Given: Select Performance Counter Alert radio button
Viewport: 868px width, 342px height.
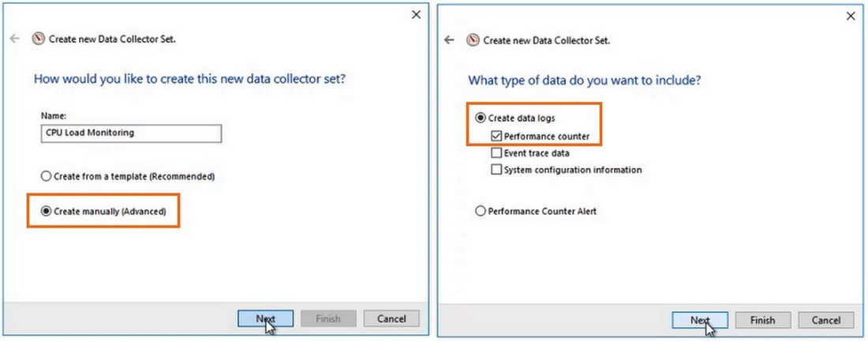Looking at the screenshot, I should coord(536,211).
